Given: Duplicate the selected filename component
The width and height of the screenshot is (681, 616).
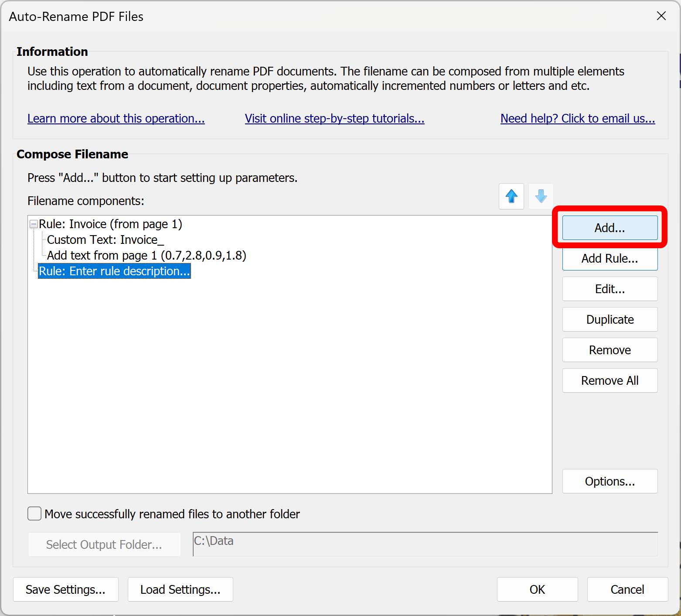Looking at the screenshot, I should (609, 319).
